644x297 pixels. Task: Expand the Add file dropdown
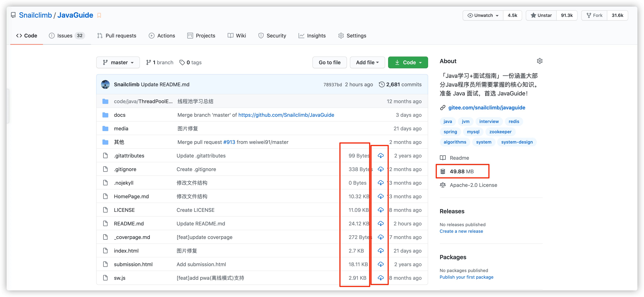[x=367, y=62]
